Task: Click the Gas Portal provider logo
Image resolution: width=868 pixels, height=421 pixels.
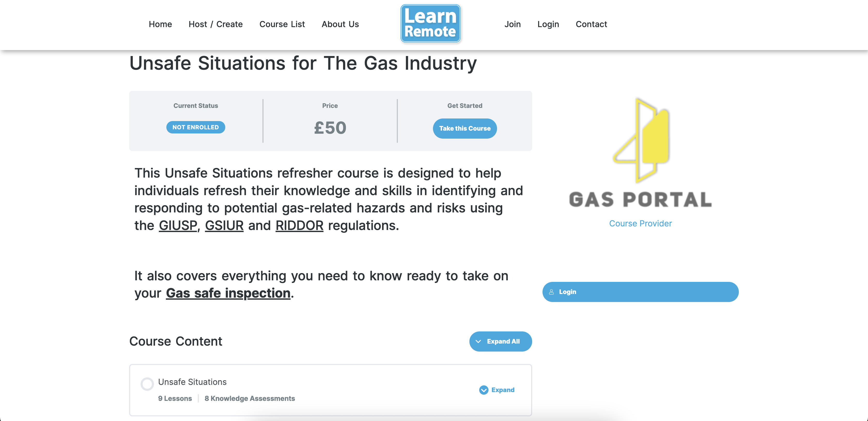Action: 640,153
